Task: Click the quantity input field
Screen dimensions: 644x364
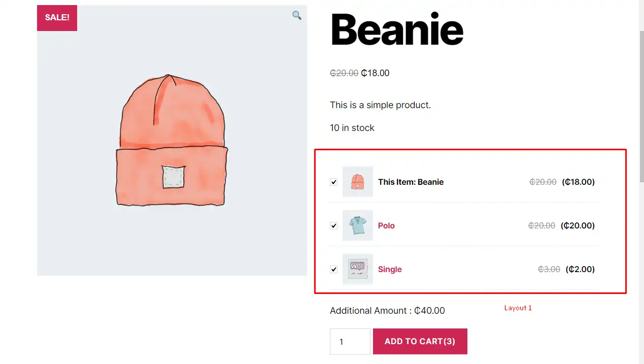Action: coord(350,342)
